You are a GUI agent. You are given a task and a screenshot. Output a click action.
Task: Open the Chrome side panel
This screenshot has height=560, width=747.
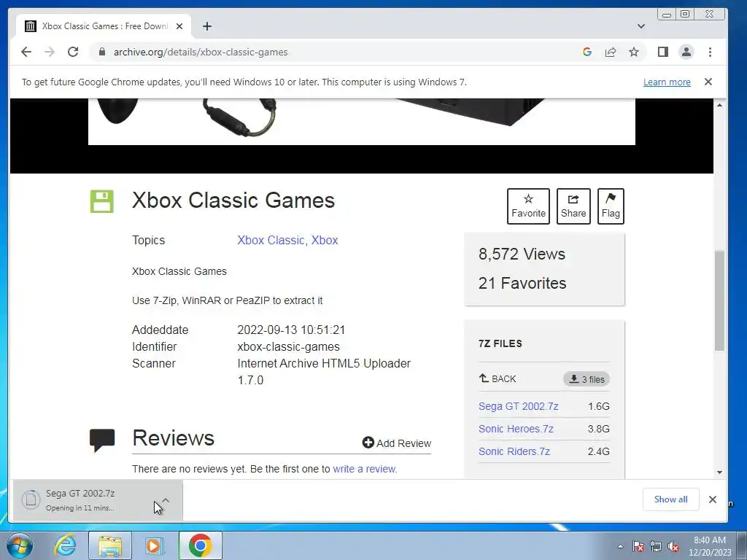tap(662, 52)
